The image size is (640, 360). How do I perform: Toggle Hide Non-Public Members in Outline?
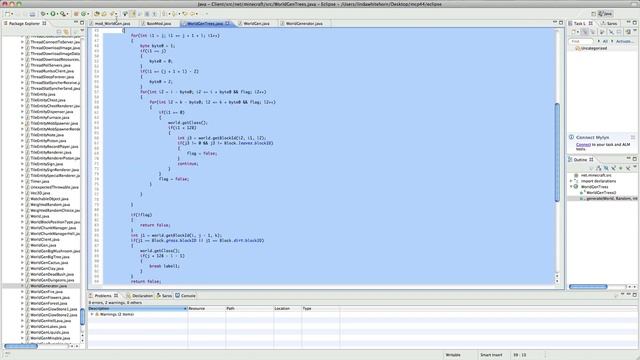621,168
